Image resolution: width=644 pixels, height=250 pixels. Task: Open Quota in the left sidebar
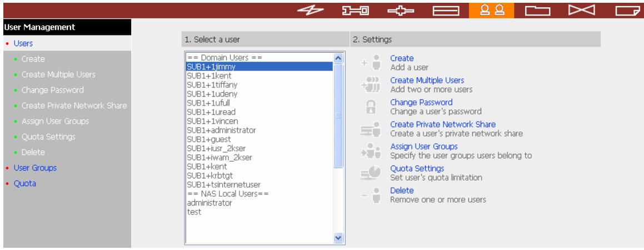click(x=24, y=183)
